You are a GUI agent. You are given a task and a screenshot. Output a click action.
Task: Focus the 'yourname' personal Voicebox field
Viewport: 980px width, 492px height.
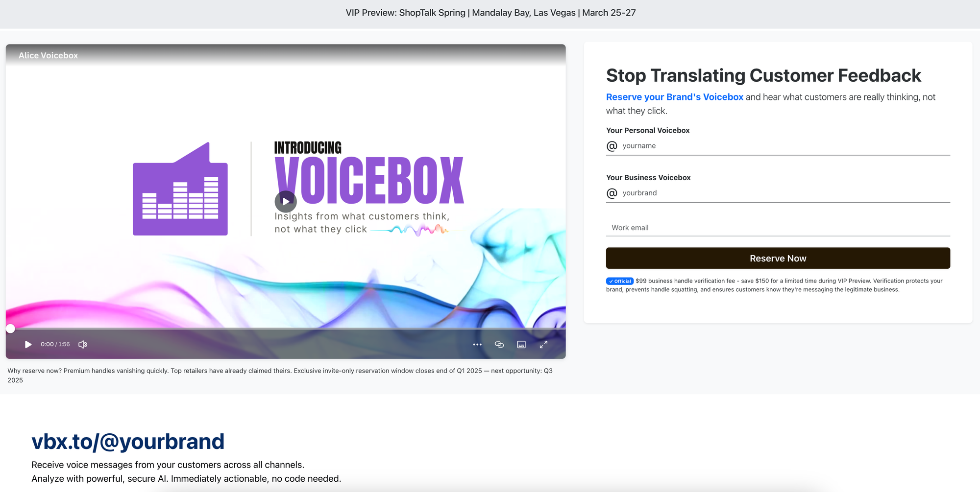click(x=784, y=146)
